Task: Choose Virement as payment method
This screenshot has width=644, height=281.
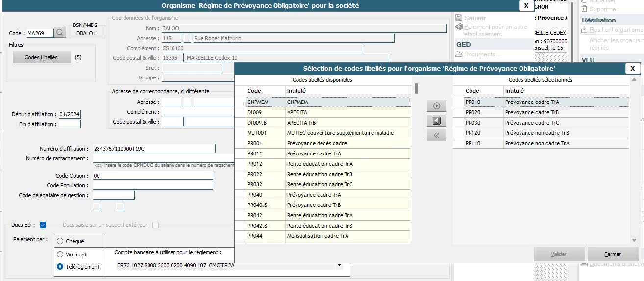Action: (60, 255)
